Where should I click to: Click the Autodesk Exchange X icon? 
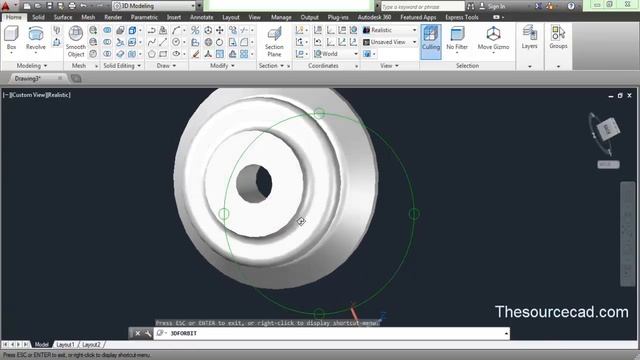[x=539, y=6]
